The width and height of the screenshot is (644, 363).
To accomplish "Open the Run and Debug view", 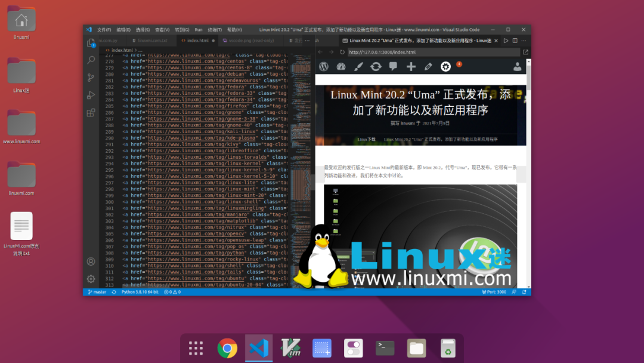I will pos(91,95).
